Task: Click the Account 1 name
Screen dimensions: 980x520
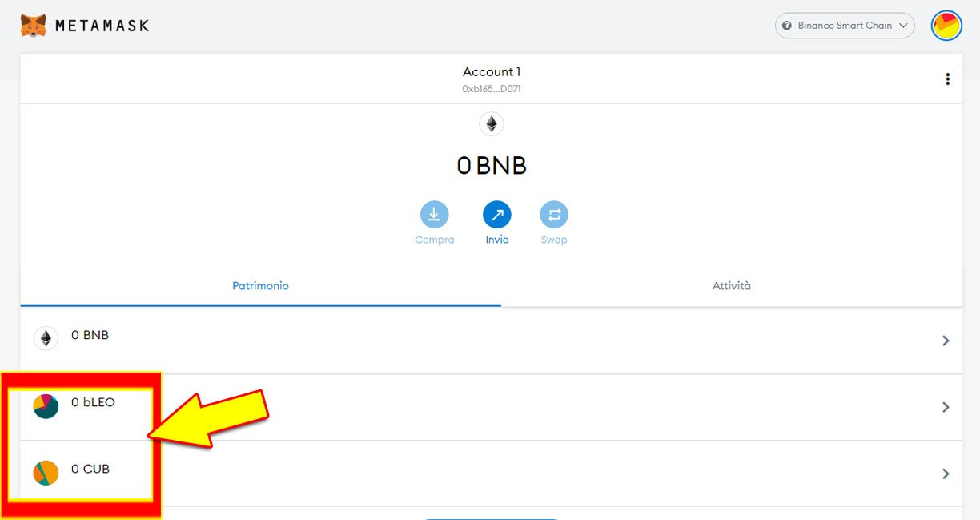Action: (x=492, y=72)
